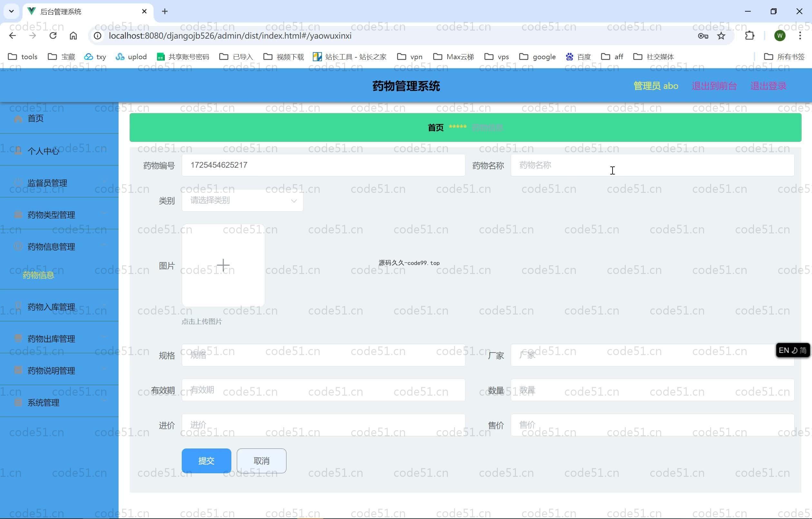Go to 首页 in sidebar
This screenshot has height=519, width=812.
point(59,118)
